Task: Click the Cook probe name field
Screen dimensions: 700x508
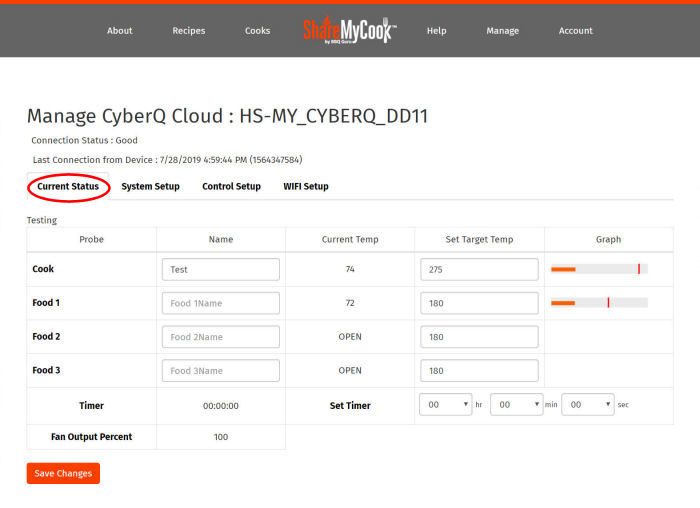Action: click(x=221, y=269)
